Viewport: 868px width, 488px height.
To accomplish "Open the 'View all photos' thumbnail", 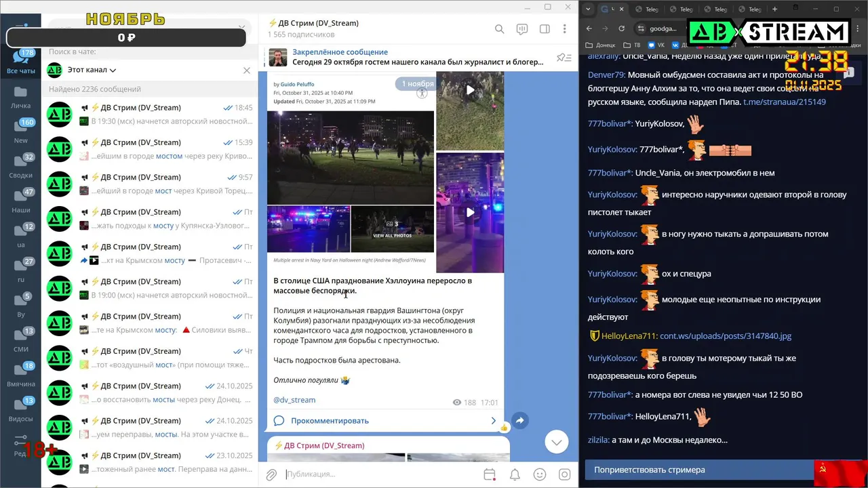I will click(393, 229).
